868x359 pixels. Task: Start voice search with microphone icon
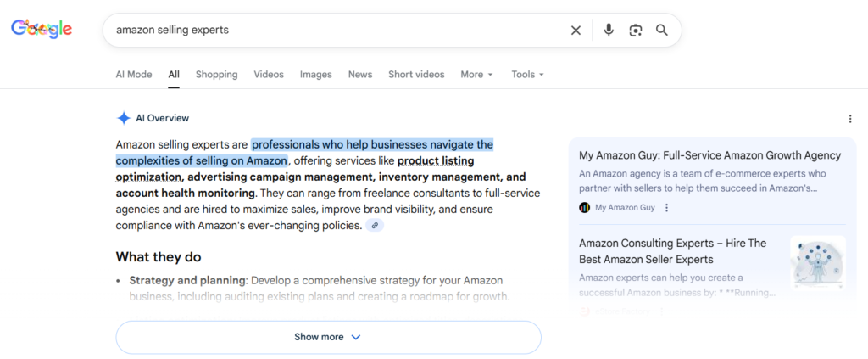(609, 30)
